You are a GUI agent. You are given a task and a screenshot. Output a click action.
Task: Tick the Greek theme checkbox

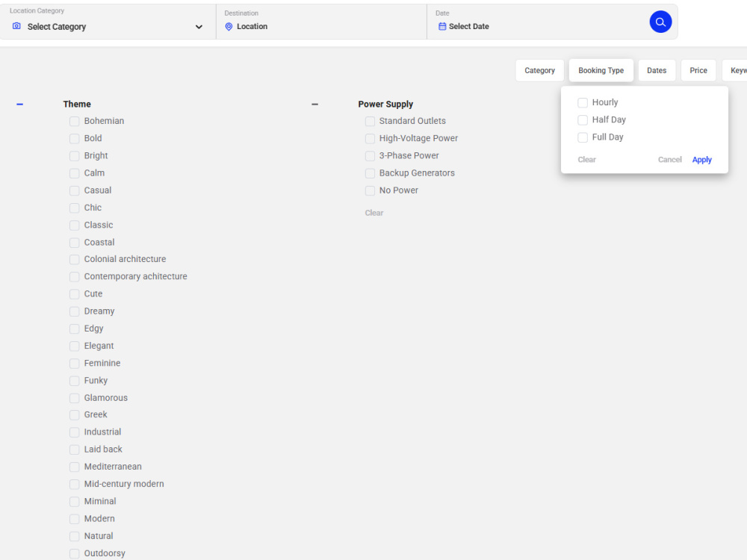[x=74, y=415]
